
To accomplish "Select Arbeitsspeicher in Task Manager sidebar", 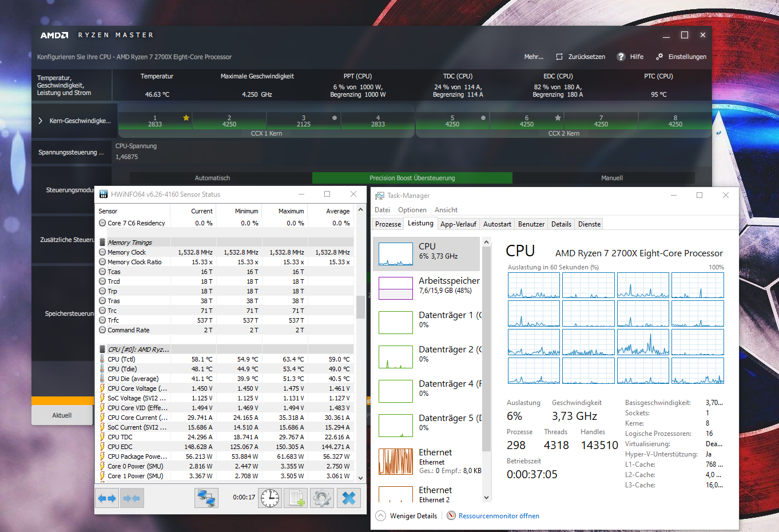I will point(427,288).
